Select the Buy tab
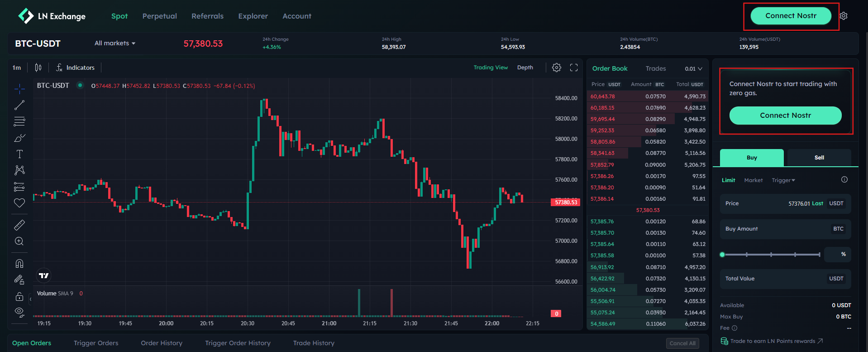The image size is (868, 352). pyautogui.click(x=752, y=158)
